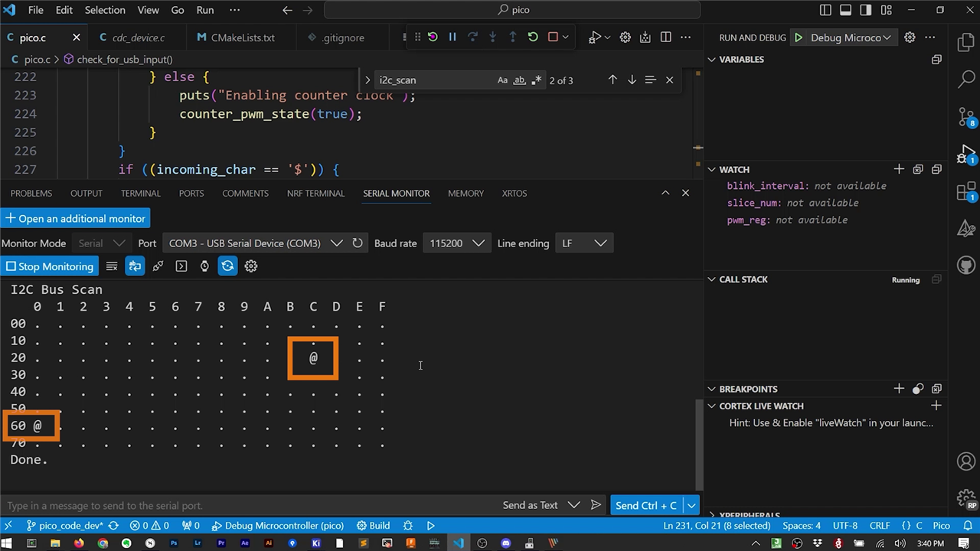
Task: Click the plug connection icon in serial monitor
Action: 158,266
